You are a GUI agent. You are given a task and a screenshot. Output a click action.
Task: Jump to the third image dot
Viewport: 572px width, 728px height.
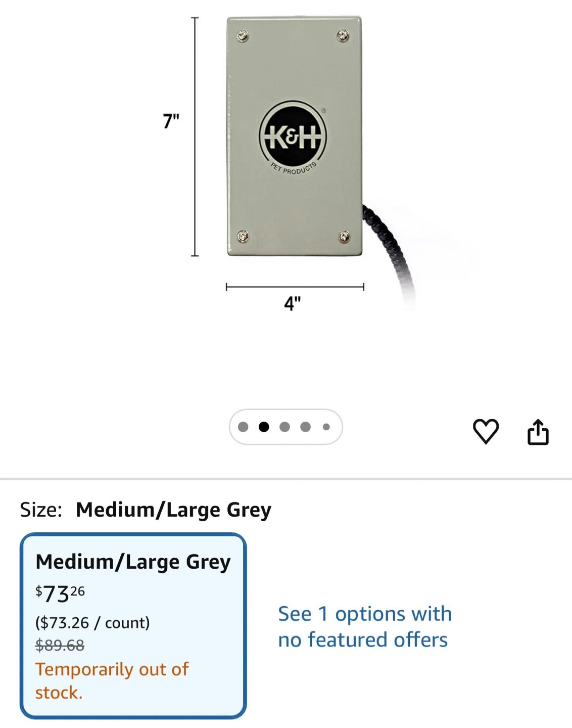[284, 427]
